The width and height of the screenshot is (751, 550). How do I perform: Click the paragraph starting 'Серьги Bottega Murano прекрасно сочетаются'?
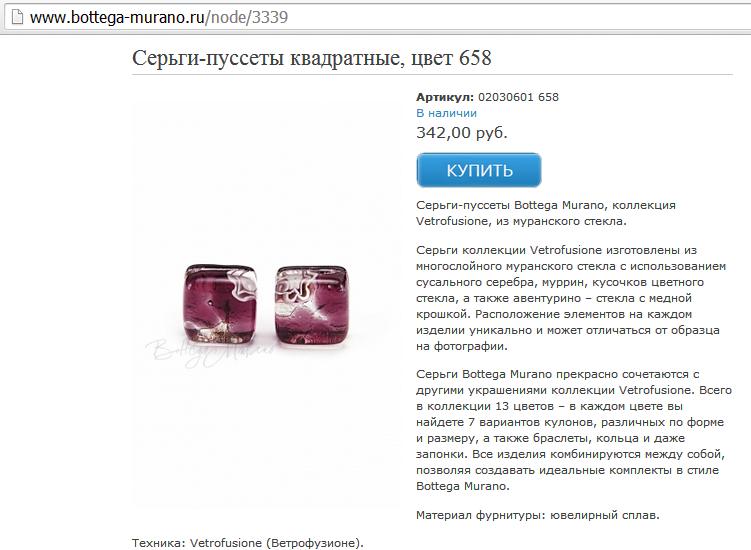point(574,430)
